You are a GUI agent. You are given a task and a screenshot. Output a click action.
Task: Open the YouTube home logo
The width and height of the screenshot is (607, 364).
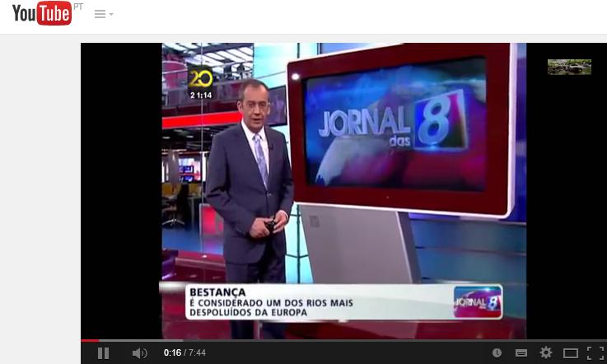point(42,13)
